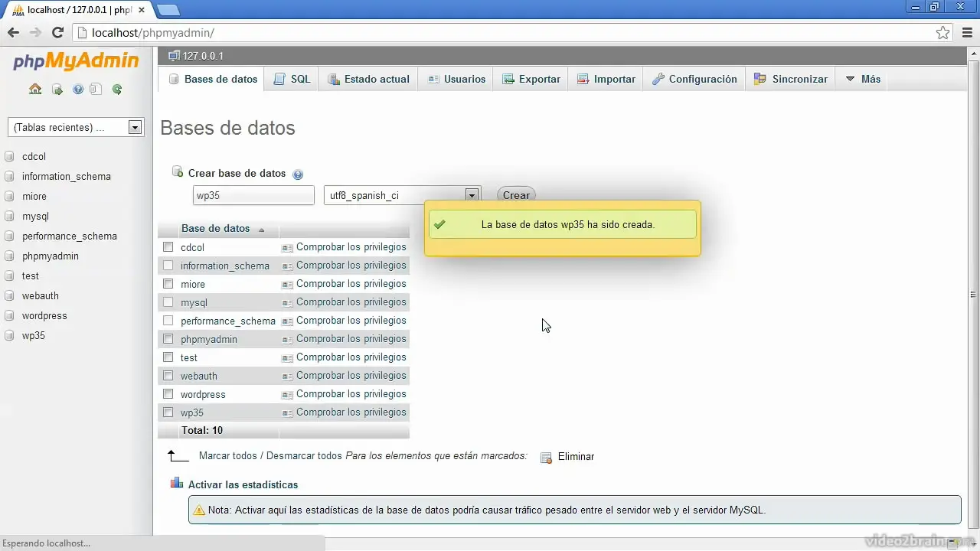
Task: Open the SQL tab
Action: (x=292, y=79)
